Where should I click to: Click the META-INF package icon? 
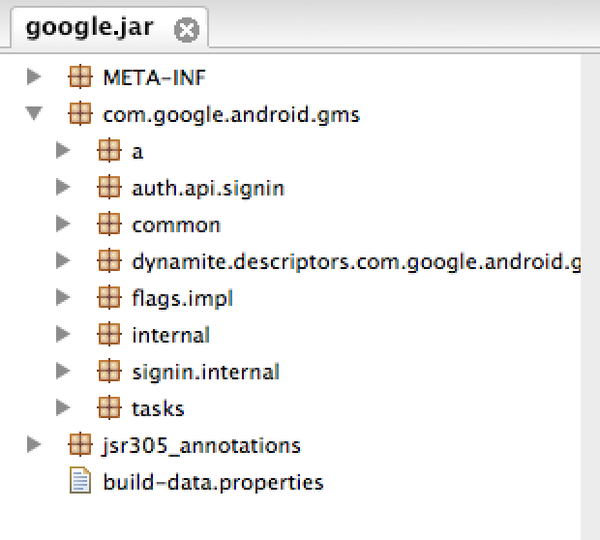point(80,77)
